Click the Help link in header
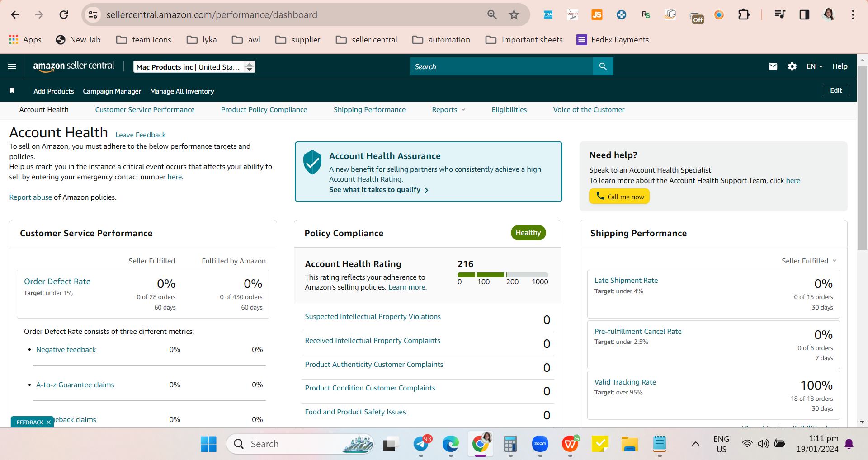 pos(840,66)
